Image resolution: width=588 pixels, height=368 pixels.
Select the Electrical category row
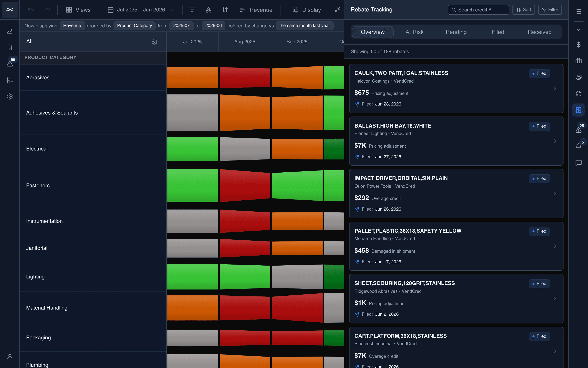(x=92, y=149)
